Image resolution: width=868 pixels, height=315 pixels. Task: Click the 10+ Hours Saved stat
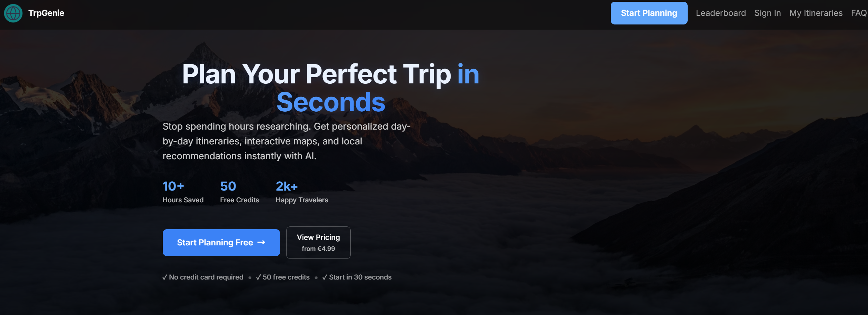coord(183,192)
